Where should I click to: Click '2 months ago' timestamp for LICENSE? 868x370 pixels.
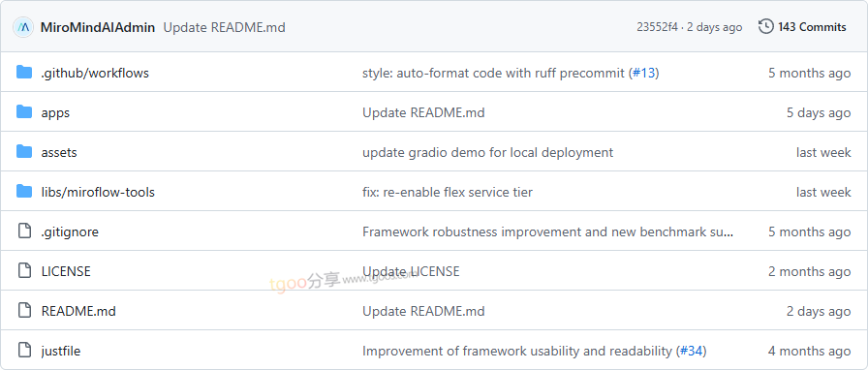pos(809,271)
